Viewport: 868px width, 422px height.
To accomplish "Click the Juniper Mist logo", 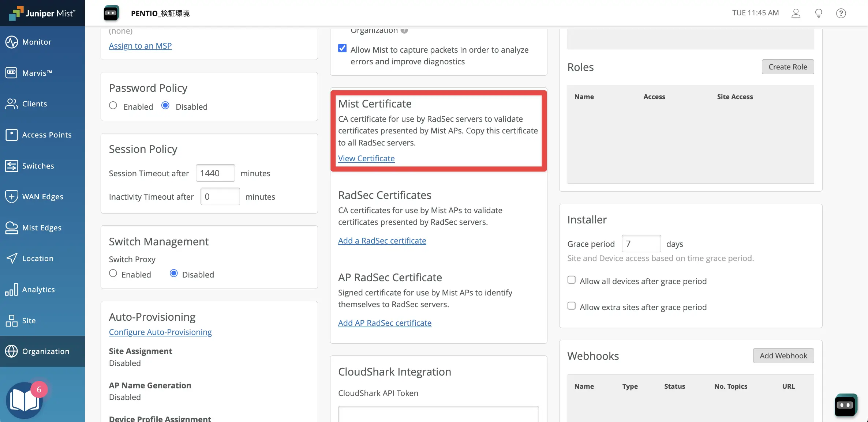I will click(x=42, y=13).
